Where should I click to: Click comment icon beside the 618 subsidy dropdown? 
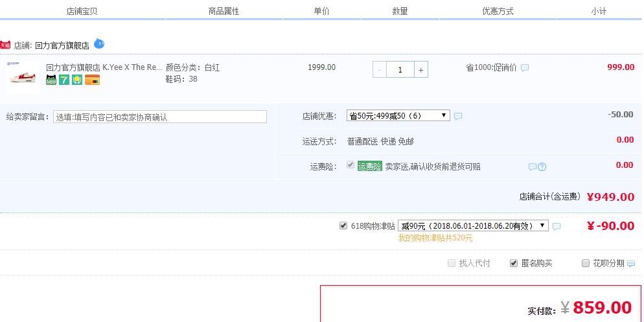(x=557, y=226)
